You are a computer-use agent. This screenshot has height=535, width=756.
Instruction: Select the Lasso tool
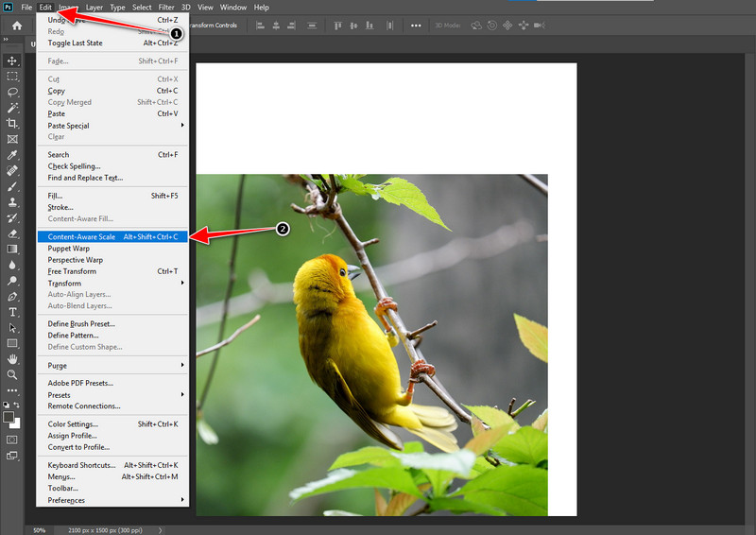12,92
